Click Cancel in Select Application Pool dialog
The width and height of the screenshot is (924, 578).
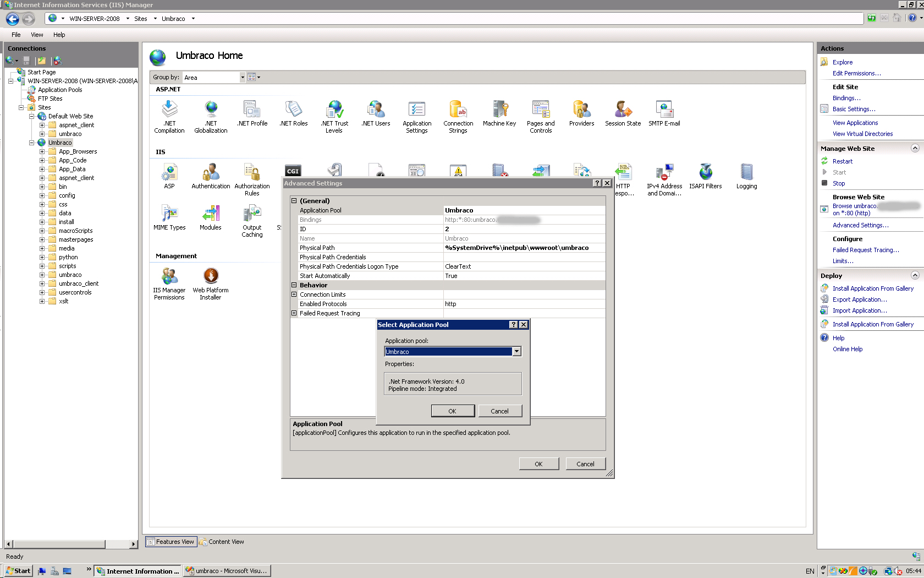tap(499, 411)
